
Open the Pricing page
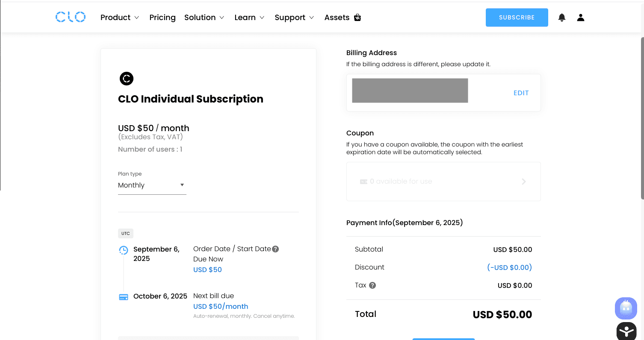click(162, 18)
